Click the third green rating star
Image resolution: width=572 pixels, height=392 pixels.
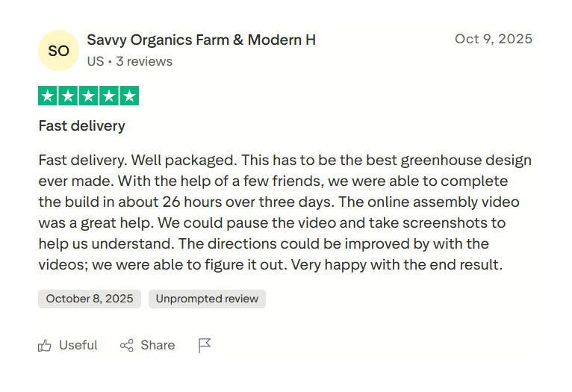coord(88,96)
